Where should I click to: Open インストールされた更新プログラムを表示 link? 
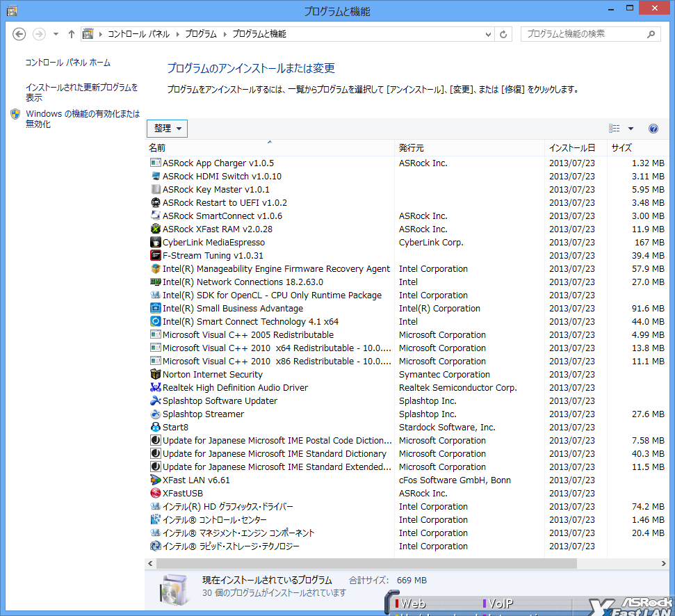point(81,92)
